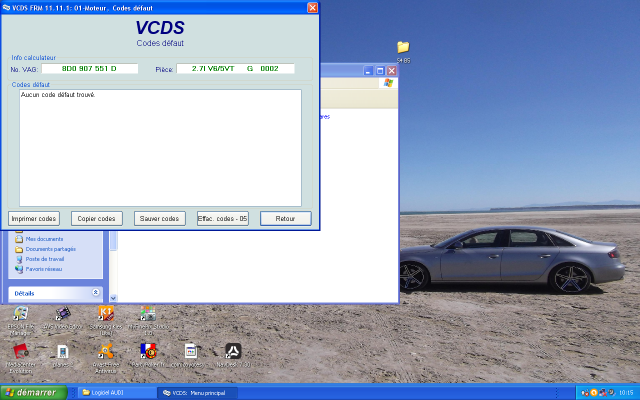Open the démarrer start menu
Image resolution: width=640 pixels, height=400 pixels.
33,392
